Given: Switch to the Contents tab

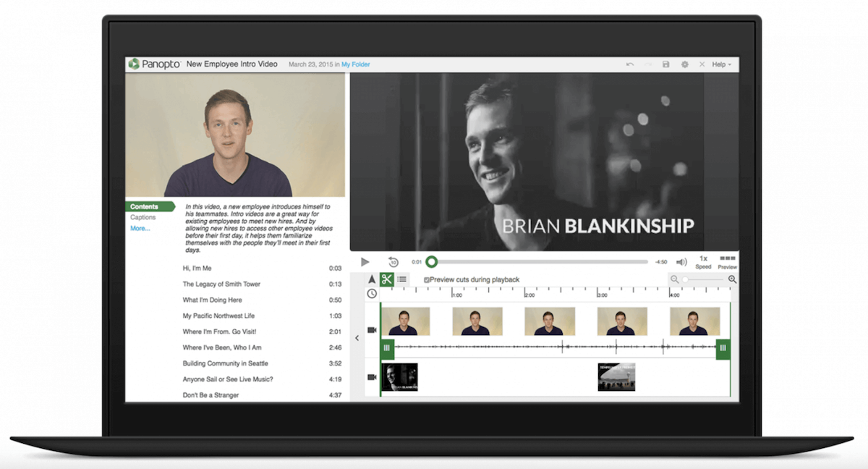Looking at the screenshot, I should pyautogui.click(x=145, y=206).
